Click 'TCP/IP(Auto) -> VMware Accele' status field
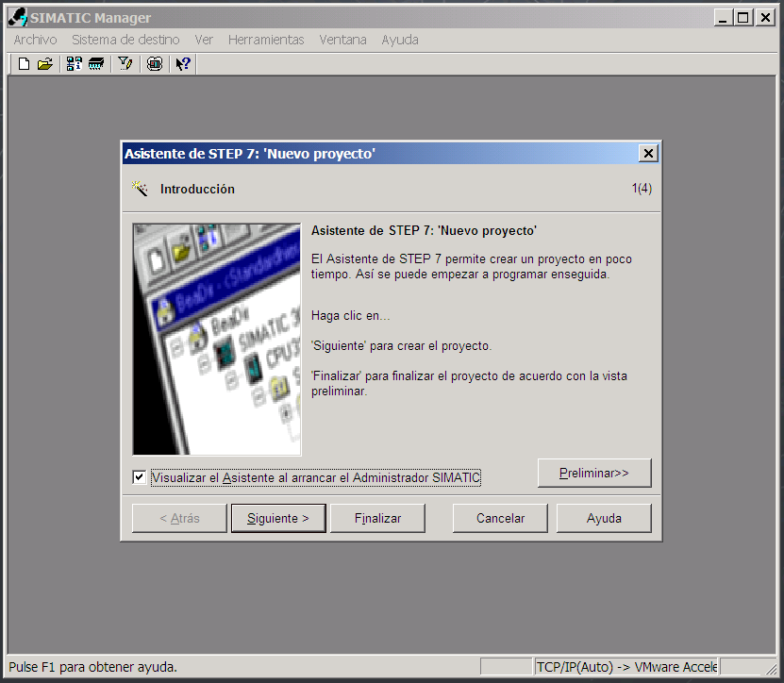Screen dimensions: 784x683 point(626,667)
